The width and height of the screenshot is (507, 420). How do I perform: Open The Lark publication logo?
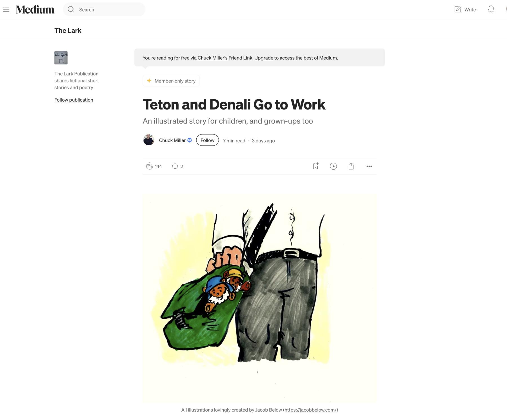61,58
